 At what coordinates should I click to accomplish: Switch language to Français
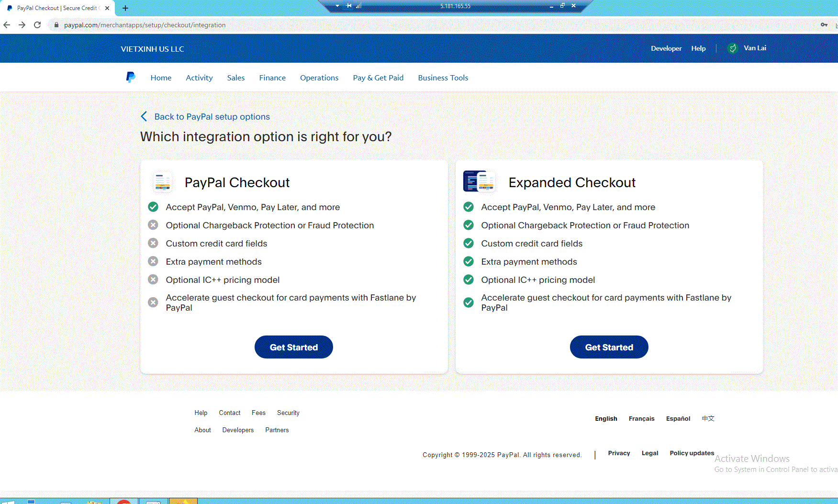[x=641, y=418]
